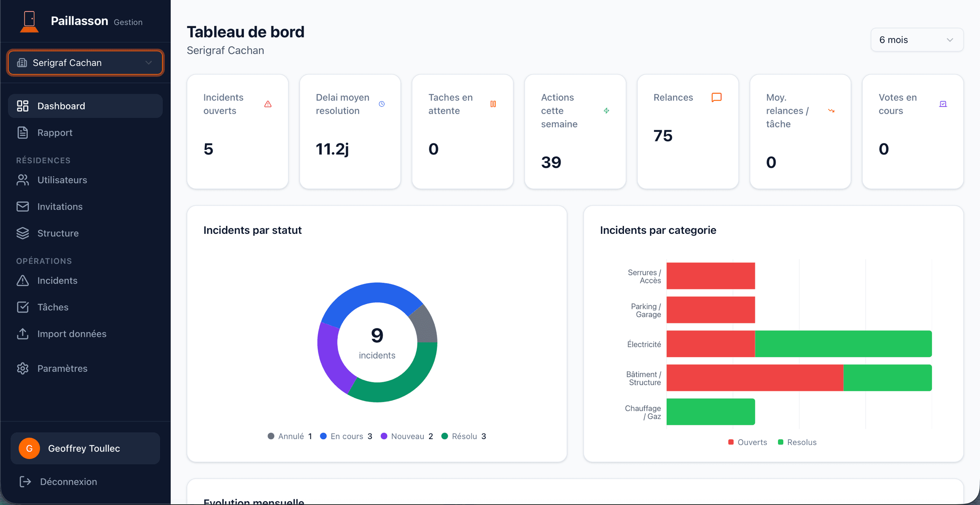This screenshot has width=980, height=505.
Task: Click green Chauffage / Gaz bar
Action: [x=710, y=411]
